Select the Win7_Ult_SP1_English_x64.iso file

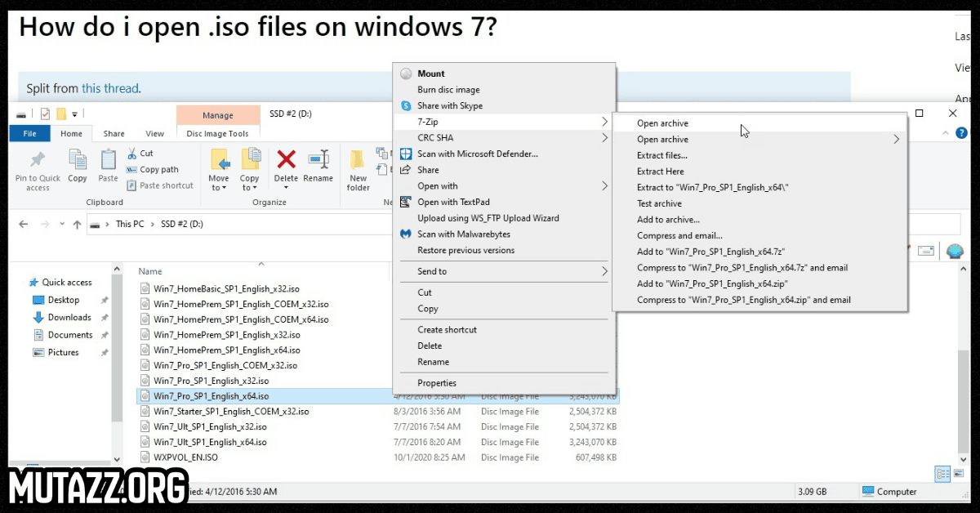pyautogui.click(x=210, y=442)
